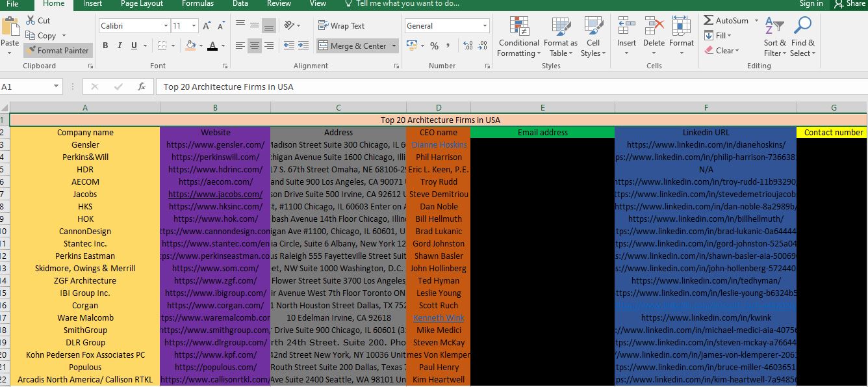Open Sort & Filter menu
This screenshot has width=868, height=387.
click(x=774, y=37)
